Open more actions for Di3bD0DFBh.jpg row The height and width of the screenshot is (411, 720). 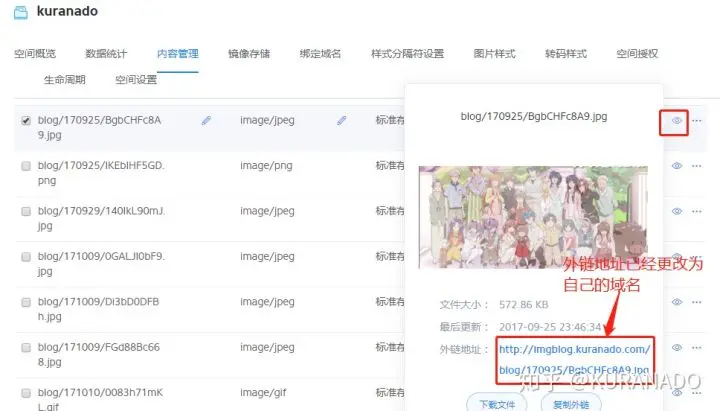pyautogui.click(x=697, y=302)
